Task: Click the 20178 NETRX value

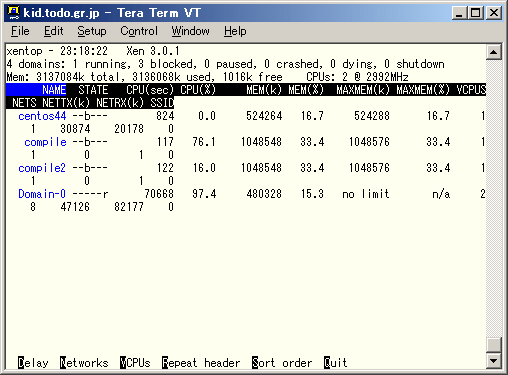Action: pyautogui.click(x=129, y=129)
